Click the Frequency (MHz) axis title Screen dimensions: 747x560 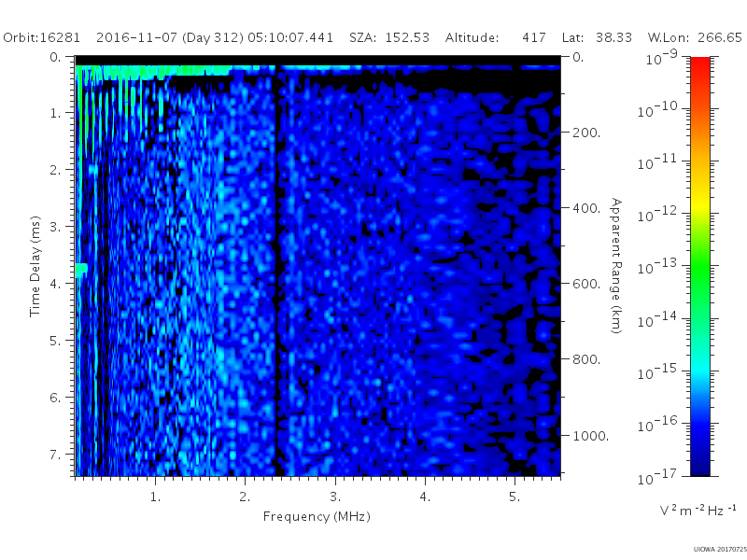coord(317,517)
